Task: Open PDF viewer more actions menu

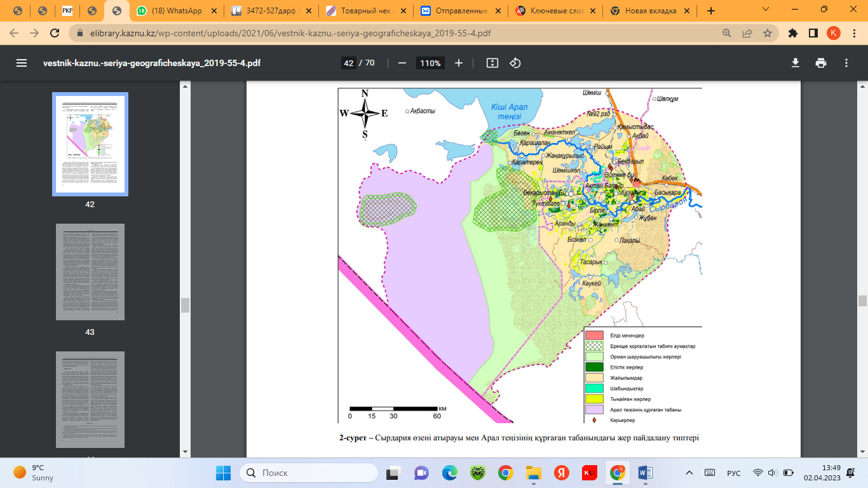Action: coord(846,63)
